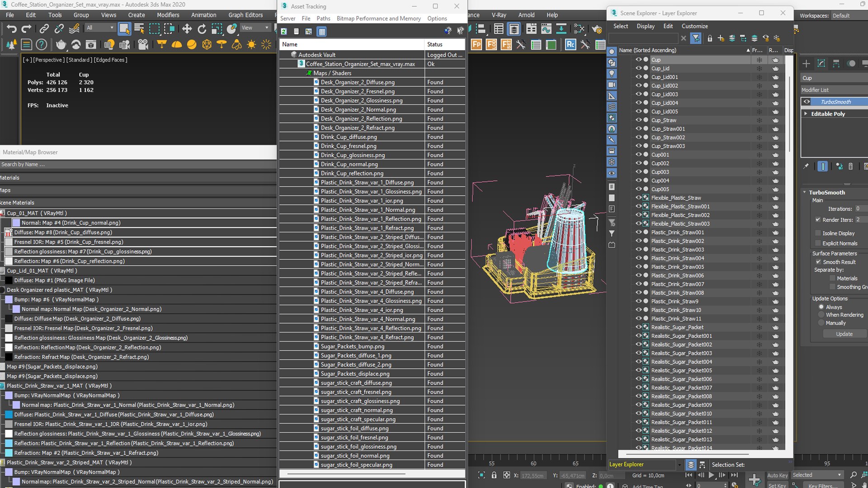Click the V-Ray sun light icon

point(251,44)
